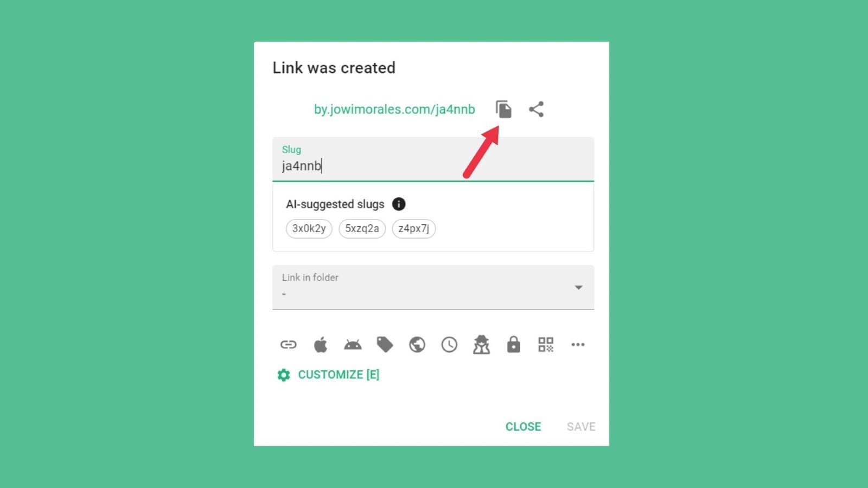The height and width of the screenshot is (488, 868).
Task: Open the cloaking spy icon
Action: click(x=481, y=345)
